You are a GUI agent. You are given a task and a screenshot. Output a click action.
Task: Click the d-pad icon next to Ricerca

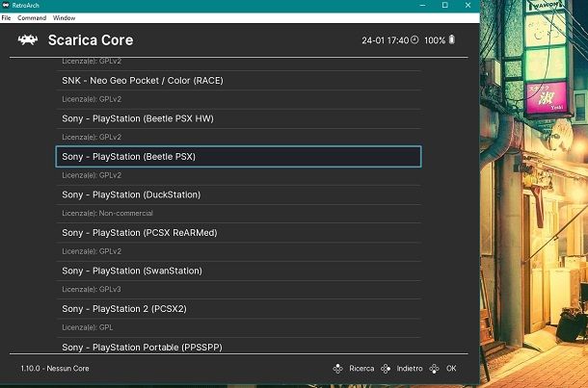[x=337, y=369]
